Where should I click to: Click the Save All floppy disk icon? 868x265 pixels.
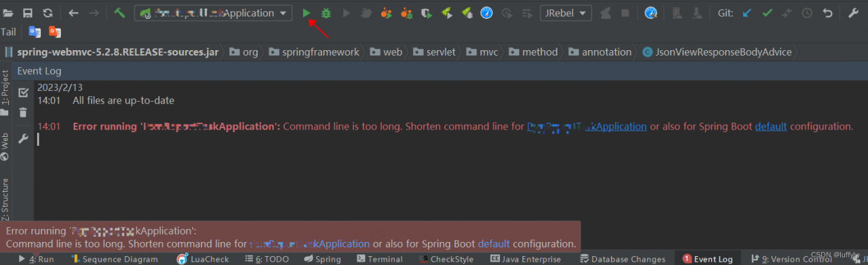(28, 12)
